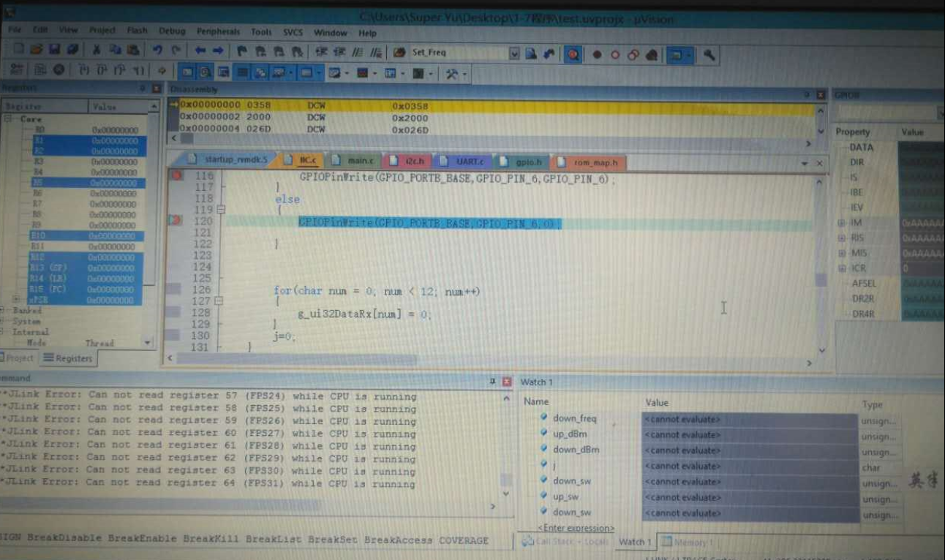Start or stop the debug session
The image size is (945, 560).
[x=573, y=55]
